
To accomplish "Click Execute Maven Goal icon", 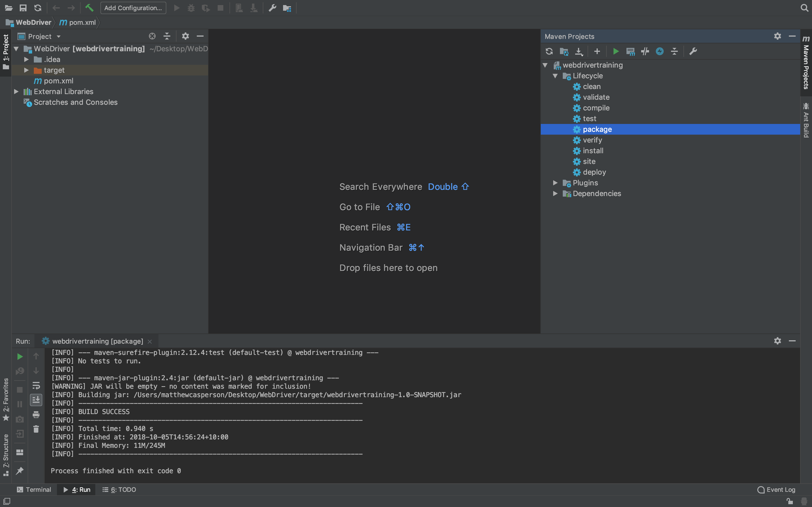I will (x=630, y=51).
